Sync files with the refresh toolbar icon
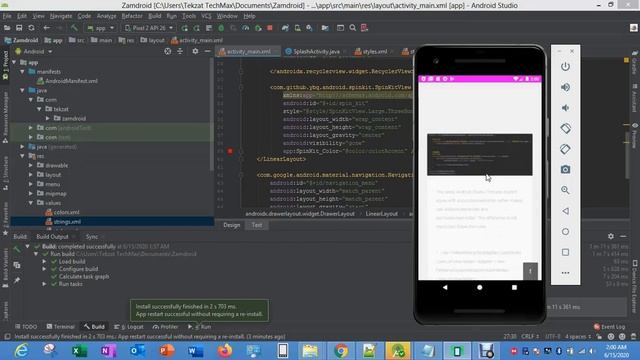Viewport: 640px width, 360px height. point(31,28)
